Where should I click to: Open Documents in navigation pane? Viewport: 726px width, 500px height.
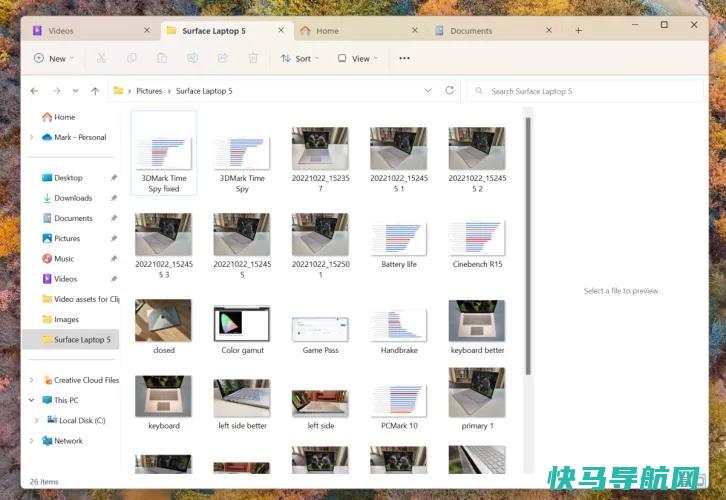coord(68,218)
